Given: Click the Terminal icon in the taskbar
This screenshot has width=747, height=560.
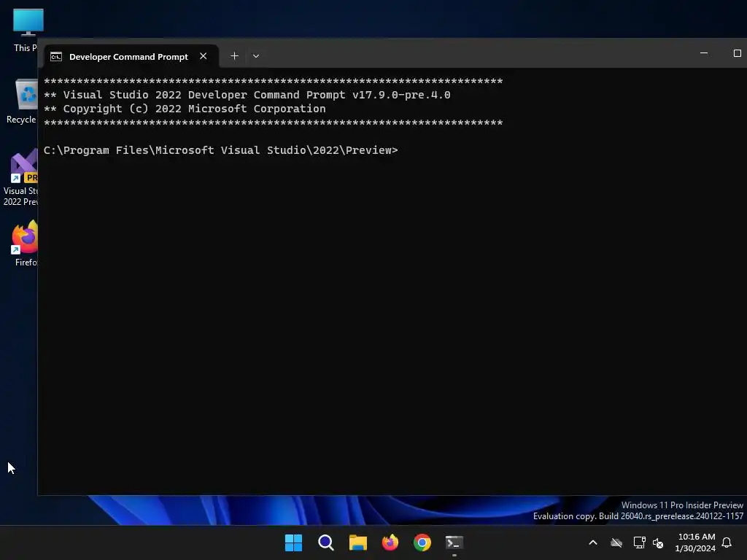Looking at the screenshot, I should (454, 542).
